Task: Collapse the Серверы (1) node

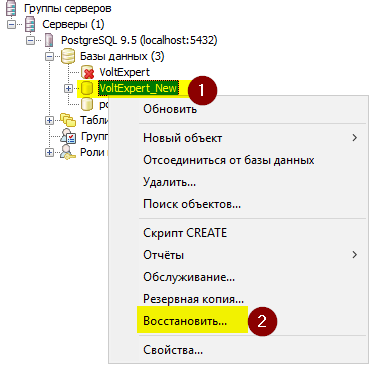Action: click(x=12, y=24)
